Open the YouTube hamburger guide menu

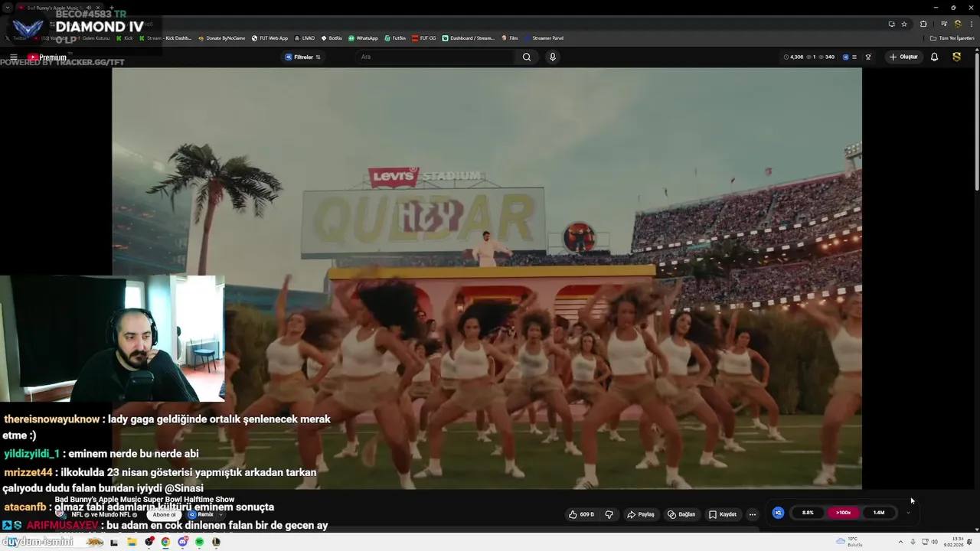click(x=13, y=57)
